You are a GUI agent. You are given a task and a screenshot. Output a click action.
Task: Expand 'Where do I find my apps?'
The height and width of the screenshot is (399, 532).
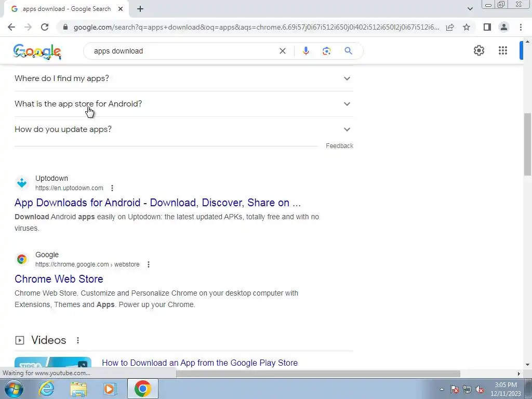[184, 78]
